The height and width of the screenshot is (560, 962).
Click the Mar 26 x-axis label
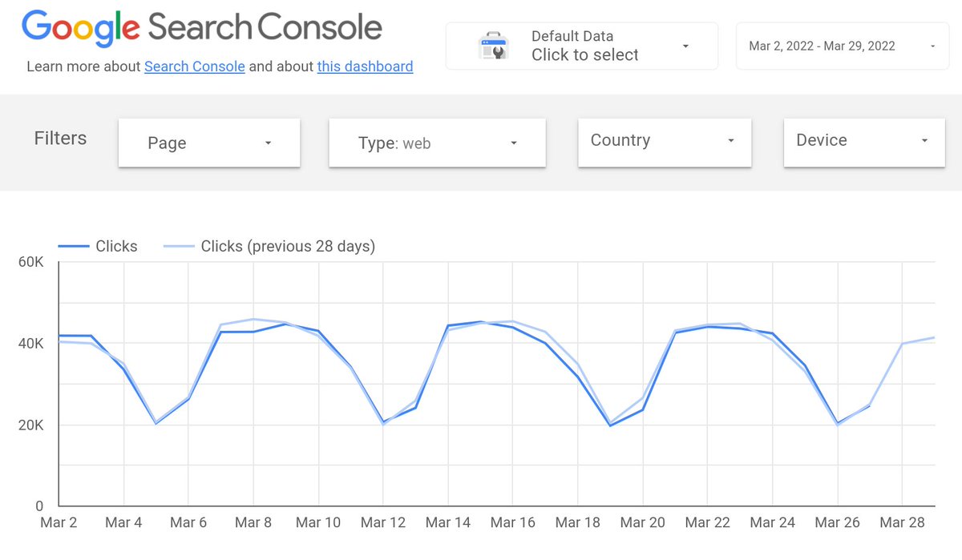(x=837, y=522)
